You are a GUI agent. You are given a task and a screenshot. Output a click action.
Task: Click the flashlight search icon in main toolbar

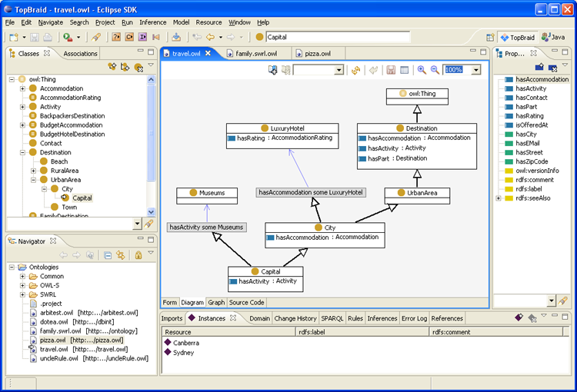[96, 37]
